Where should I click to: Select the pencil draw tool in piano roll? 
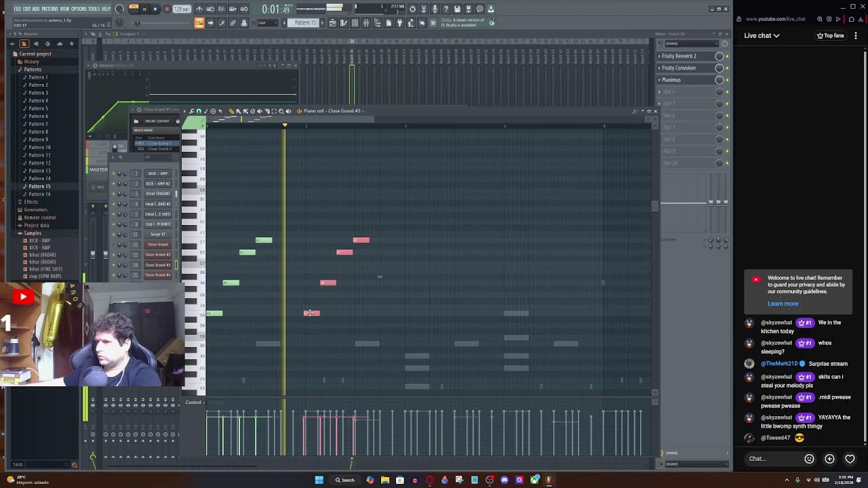[x=231, y=111]
